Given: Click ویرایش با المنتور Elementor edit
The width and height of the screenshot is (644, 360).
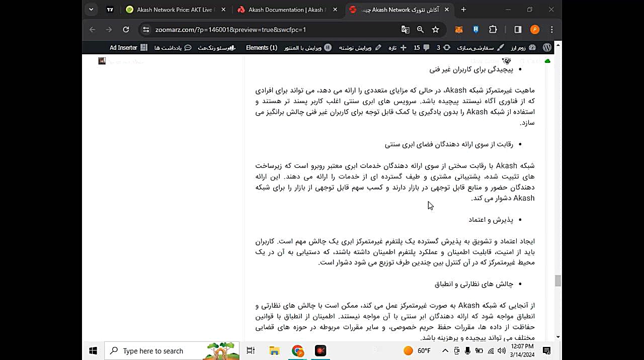Looking at the screenshot, I should 308,48.
